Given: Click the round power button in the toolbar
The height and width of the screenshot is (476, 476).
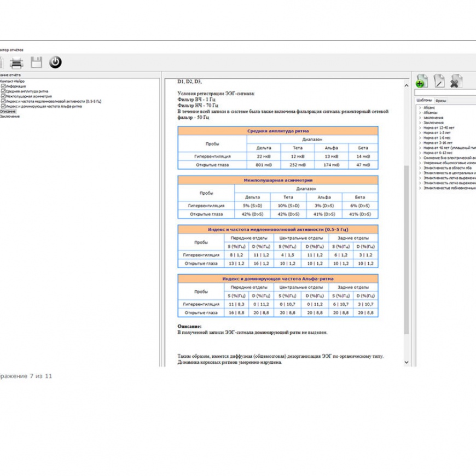Looking at the screenshot, I should 55,62.
